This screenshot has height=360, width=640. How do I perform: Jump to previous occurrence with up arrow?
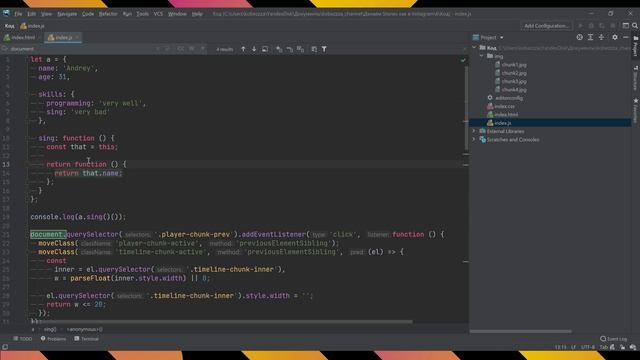(x=243, y=49)
